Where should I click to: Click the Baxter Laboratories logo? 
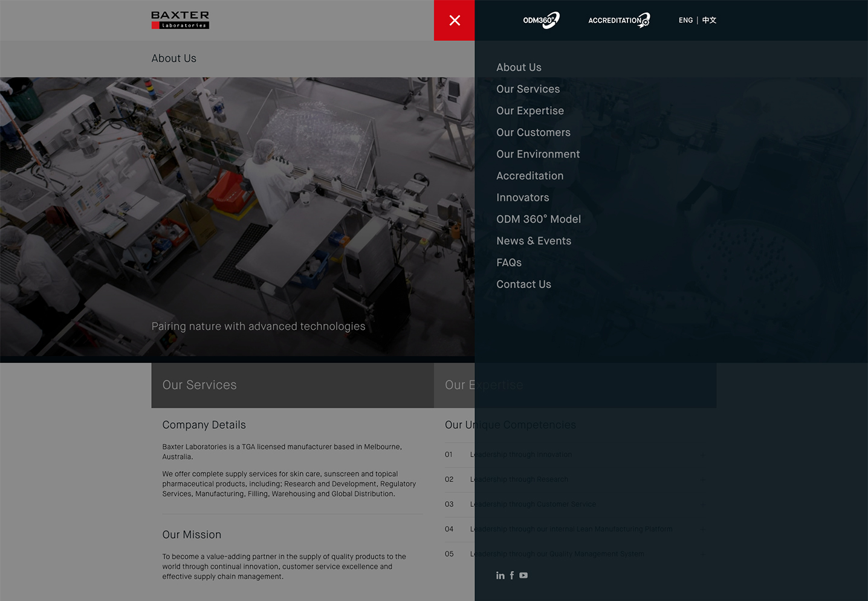(180, 20)
